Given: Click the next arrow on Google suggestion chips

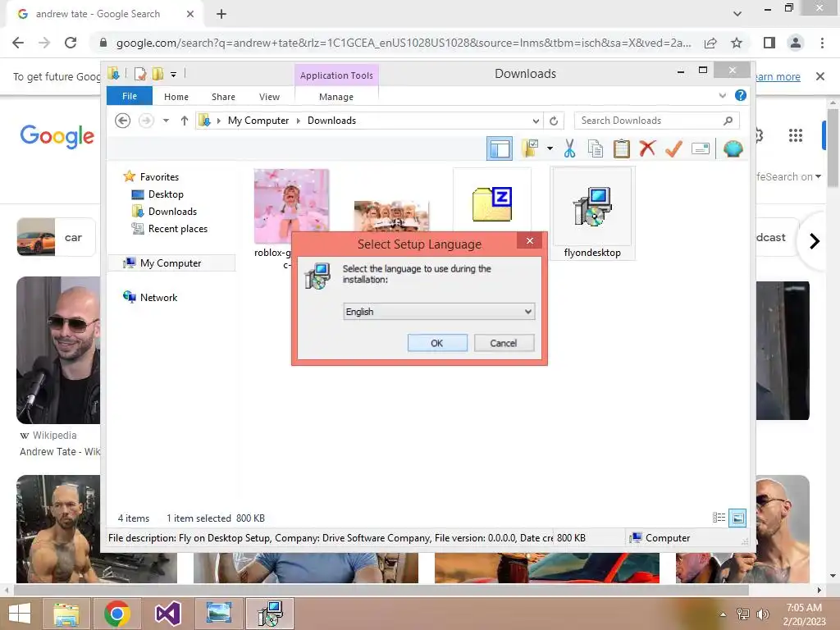Looking at the screenshot, I should (x=815, y=241).
